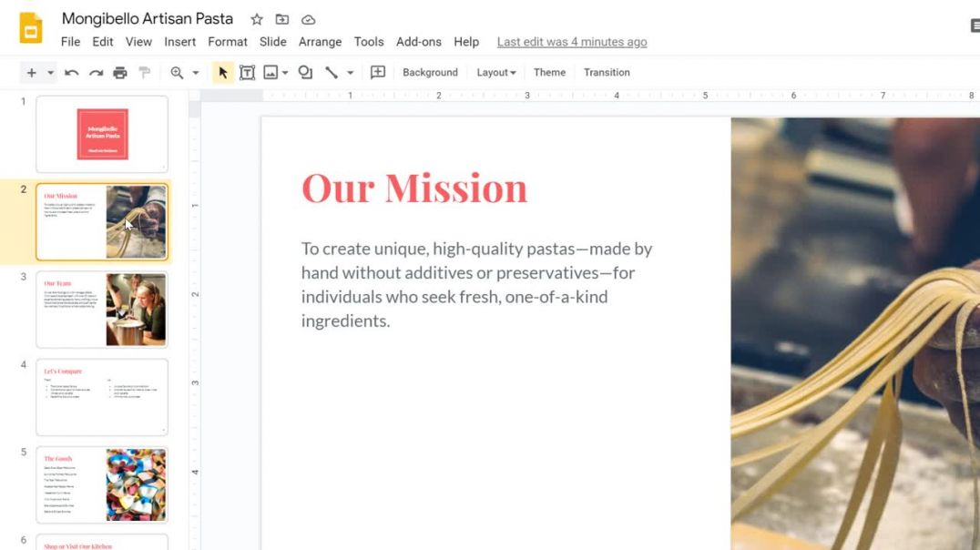Select the line tool
The image size is (980, 550).
(x=332, y=73)
